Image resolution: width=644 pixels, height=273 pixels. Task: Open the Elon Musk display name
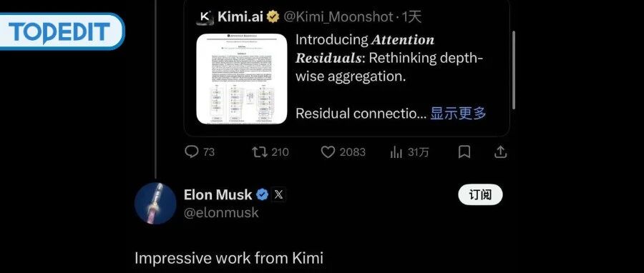click(218, 194)
